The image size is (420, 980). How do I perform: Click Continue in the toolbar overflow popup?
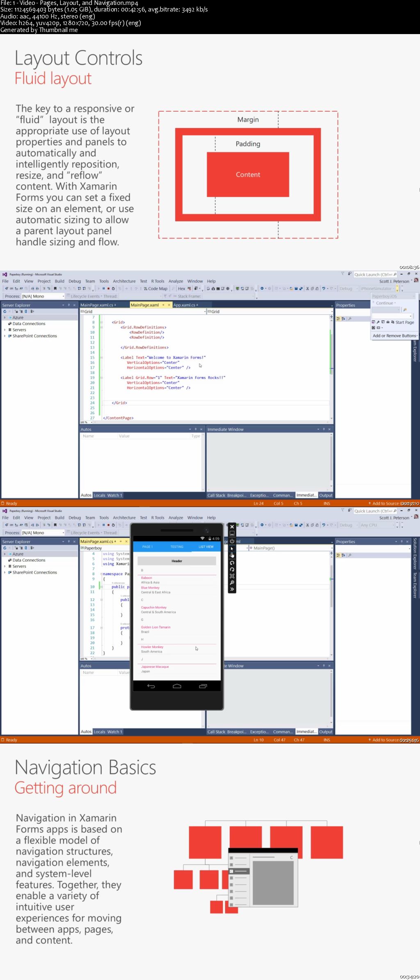pos(384,303)
